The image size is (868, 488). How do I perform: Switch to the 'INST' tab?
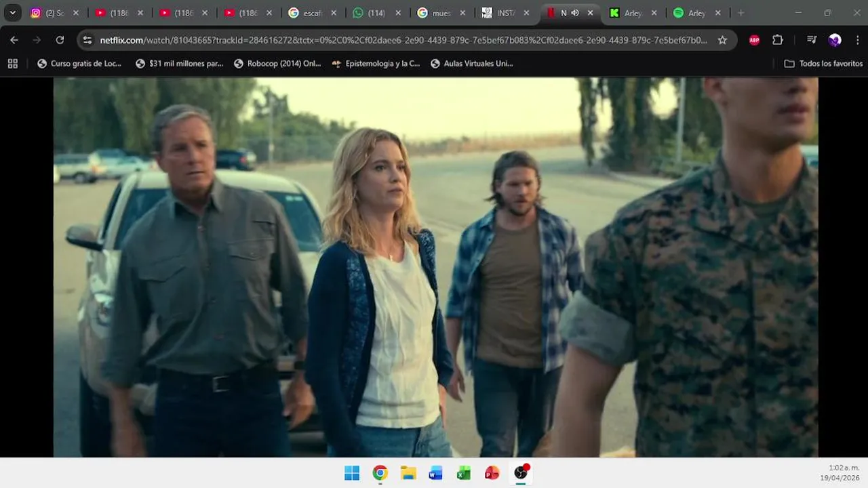pyautogui.click(x=505, y=13)
